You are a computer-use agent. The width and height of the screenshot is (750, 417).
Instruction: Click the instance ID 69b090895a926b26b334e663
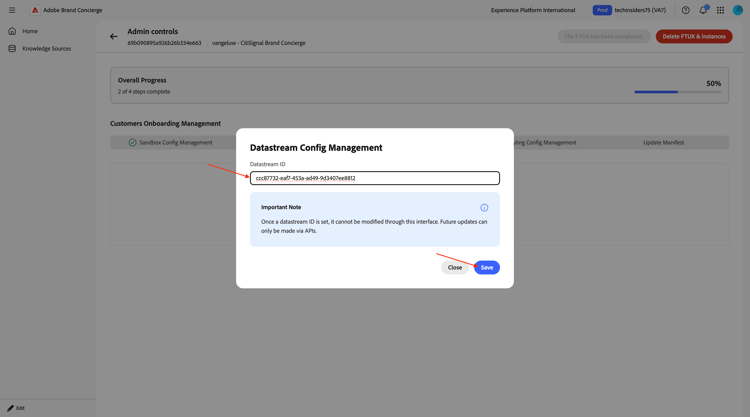(164, 43)
